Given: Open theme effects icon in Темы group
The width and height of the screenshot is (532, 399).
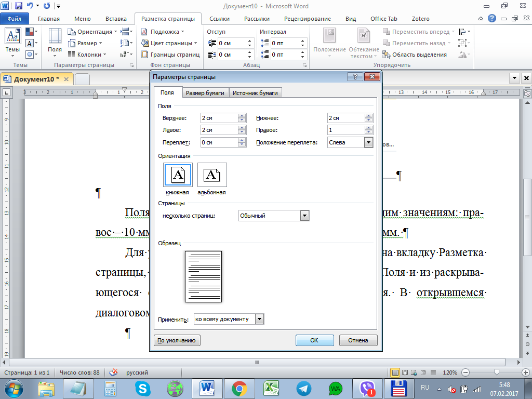Looking at the screenshot, I should [31, 54].
